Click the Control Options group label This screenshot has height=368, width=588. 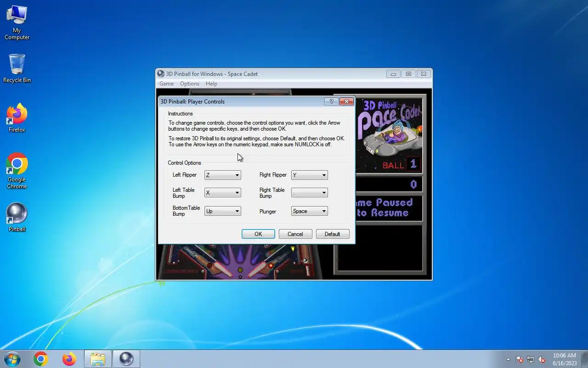(x=184, y=163)
